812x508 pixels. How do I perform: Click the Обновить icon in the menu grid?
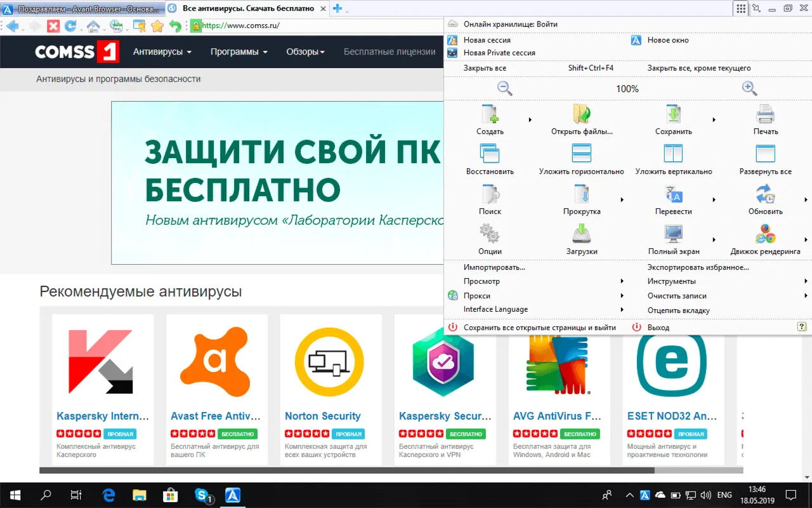coord(766,194)
